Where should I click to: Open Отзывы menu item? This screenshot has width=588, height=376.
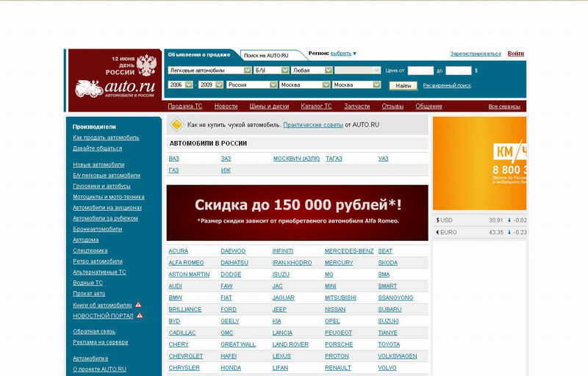392,106
